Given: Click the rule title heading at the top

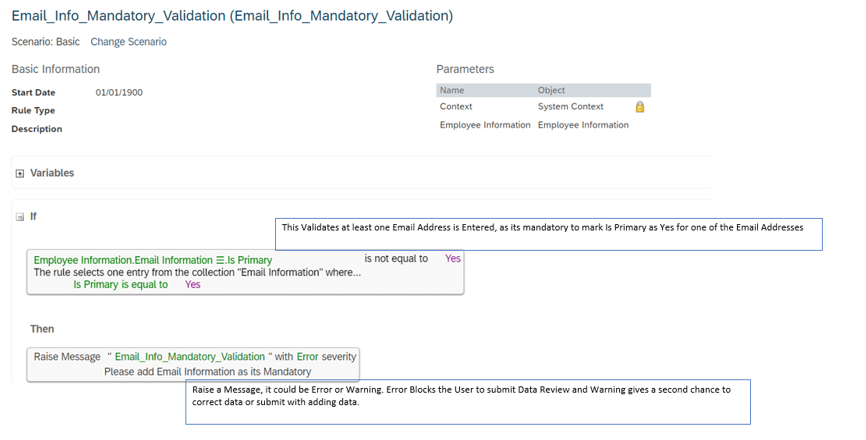Looking at the screenshot, I should click(232, 15).
